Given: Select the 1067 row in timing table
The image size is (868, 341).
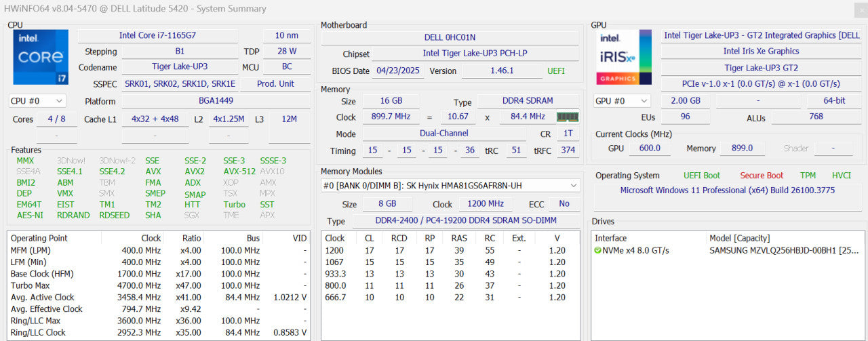Looking at the screenshot, I should pos(450,262).
